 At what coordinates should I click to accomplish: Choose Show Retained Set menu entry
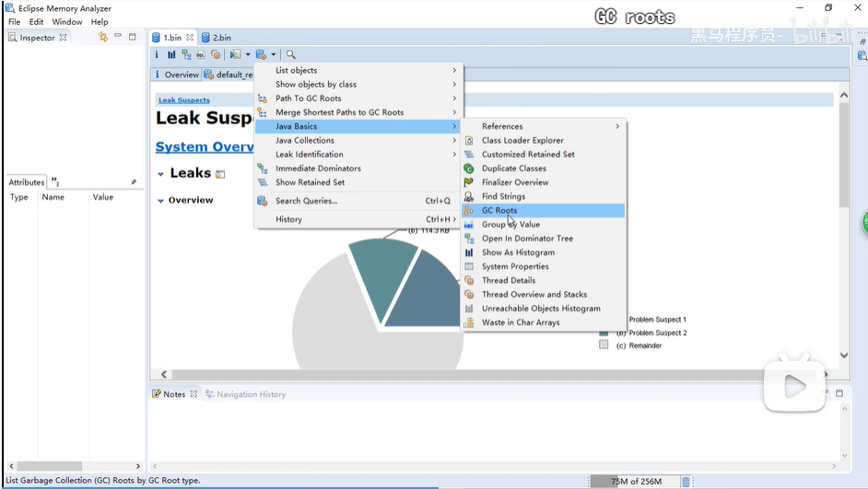pyautogui.click(x=358, y=182)
